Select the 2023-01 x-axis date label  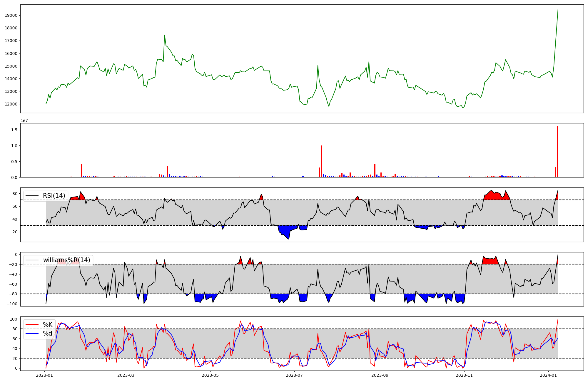click(44, 375)
